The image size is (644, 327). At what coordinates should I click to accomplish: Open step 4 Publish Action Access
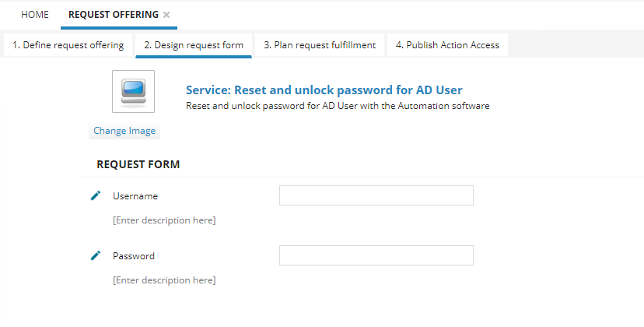click(x=447, y=45)
